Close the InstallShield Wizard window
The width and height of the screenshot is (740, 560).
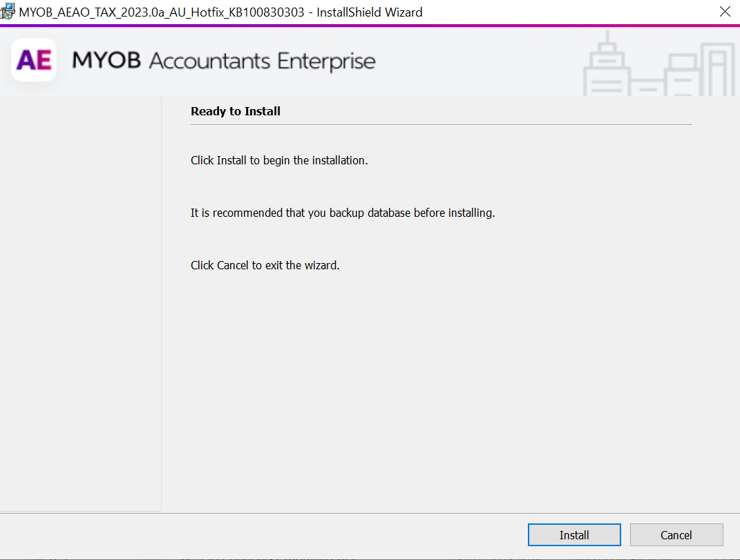pyautogui.click(x=725, y=12)
